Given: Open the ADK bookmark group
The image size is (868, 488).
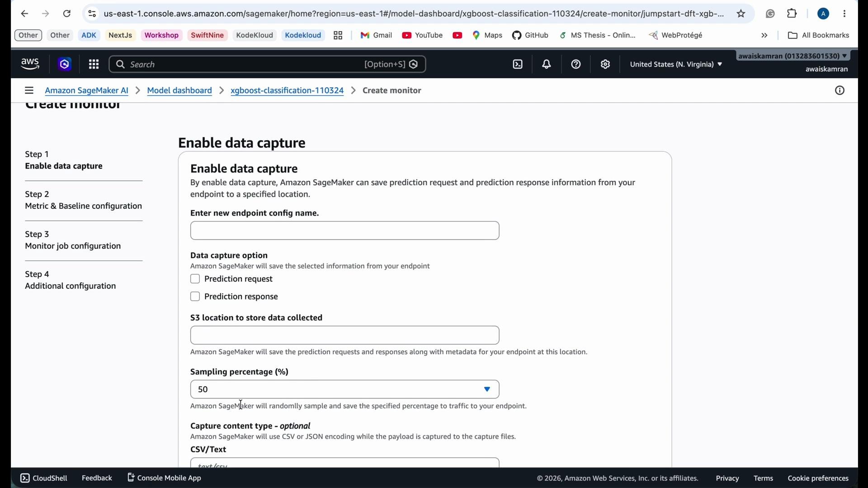Looking at the screenshot, I should 89,35.
